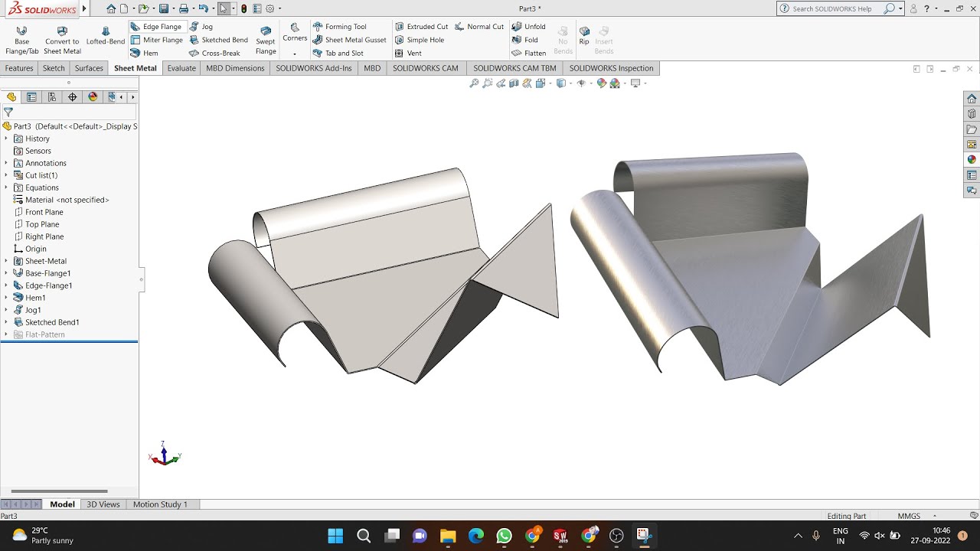This screenshot has width=980, height=551.
Task: Choose the Miter Flange tool
Action: pyautogui.click(x=156, y=40)
